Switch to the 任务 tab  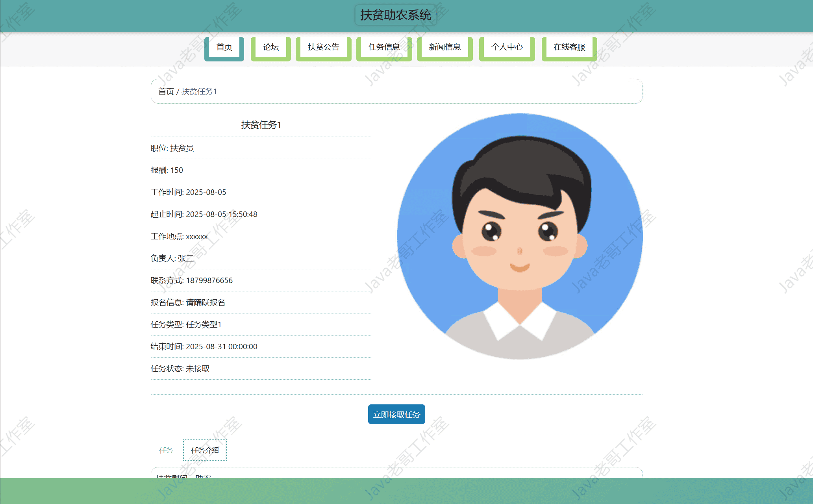(x=166, y=450)
